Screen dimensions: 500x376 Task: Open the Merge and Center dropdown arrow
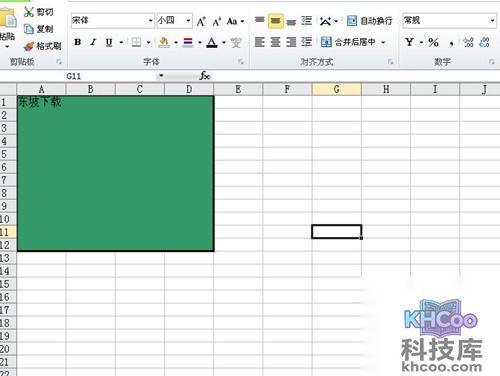[383, 42]
